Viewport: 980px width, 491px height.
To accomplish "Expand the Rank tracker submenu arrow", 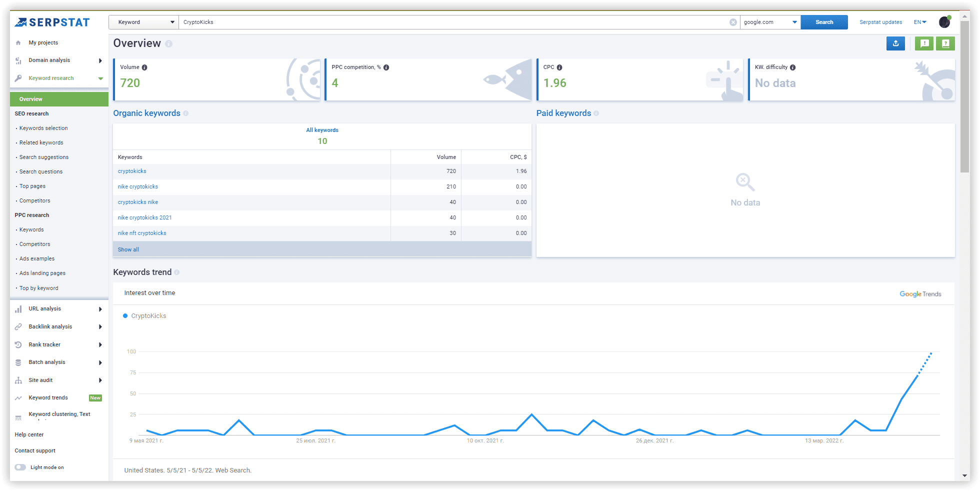I will (x=100, y=345).
